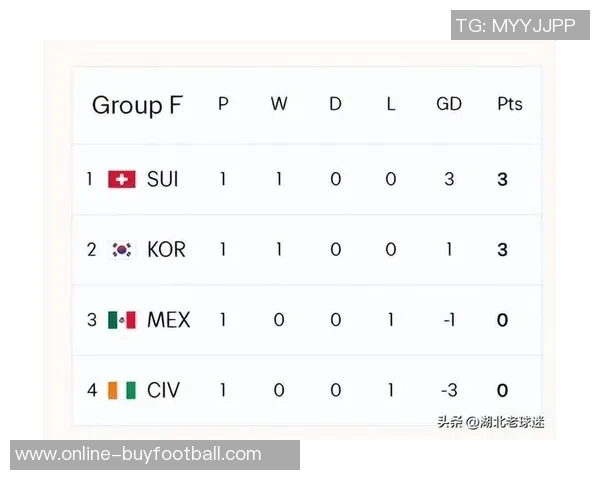600x480 pixels.
Task: Click the Mexico flag icon
Action: (122, 320)
